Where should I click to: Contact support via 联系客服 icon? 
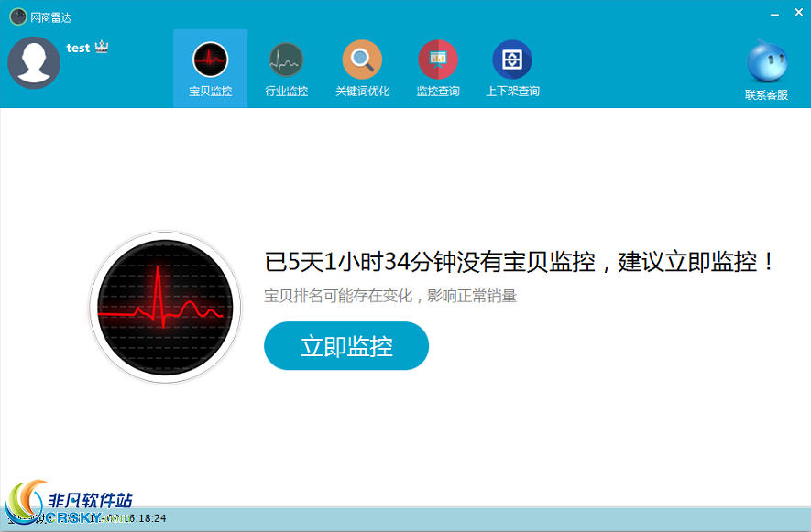coord(766,70)
